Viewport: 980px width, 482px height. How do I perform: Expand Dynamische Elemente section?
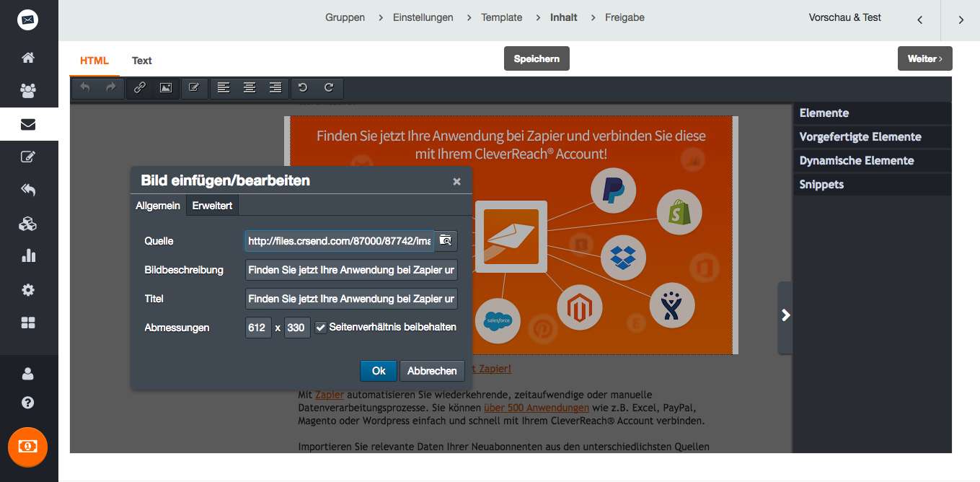pyautogui.click(x=872, y=161)
